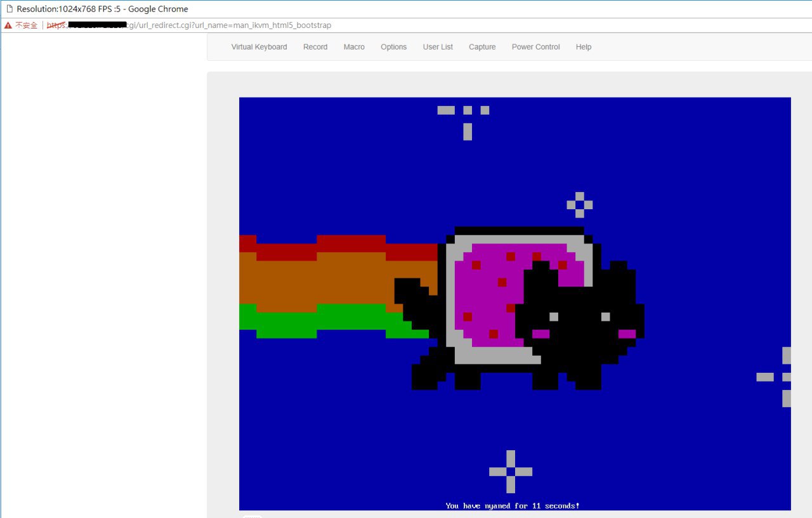
Task: Open the Macro menu
Action: pos(354,47)
